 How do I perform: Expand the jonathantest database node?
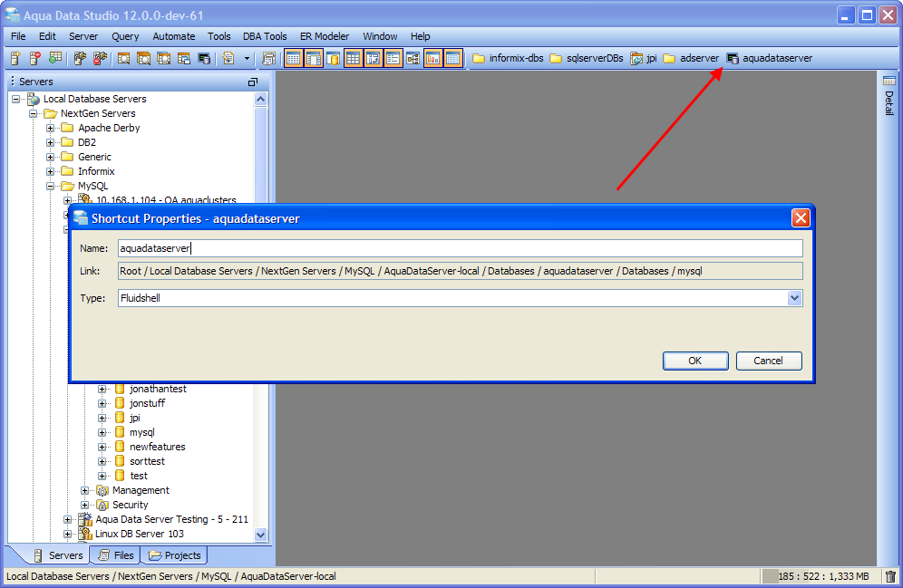click(102, 389)
